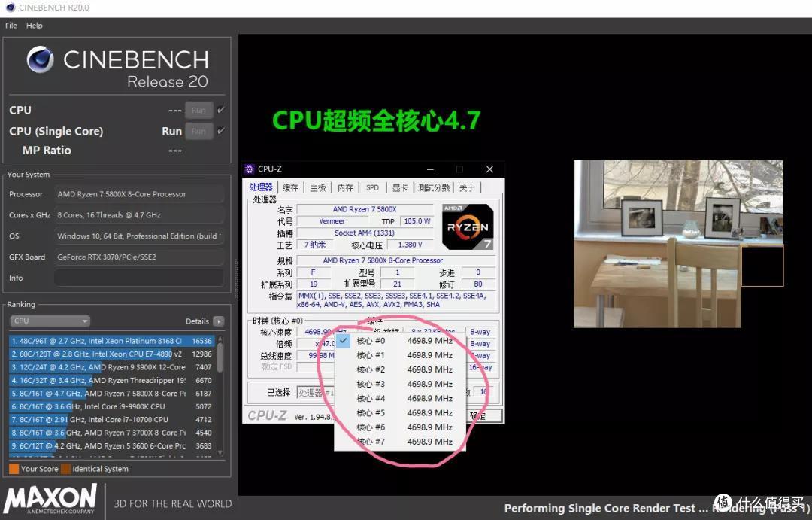Select ranking entry AMD Ryzen 9 3900X
Screen dimensions: 812x520
coord(112,367)
